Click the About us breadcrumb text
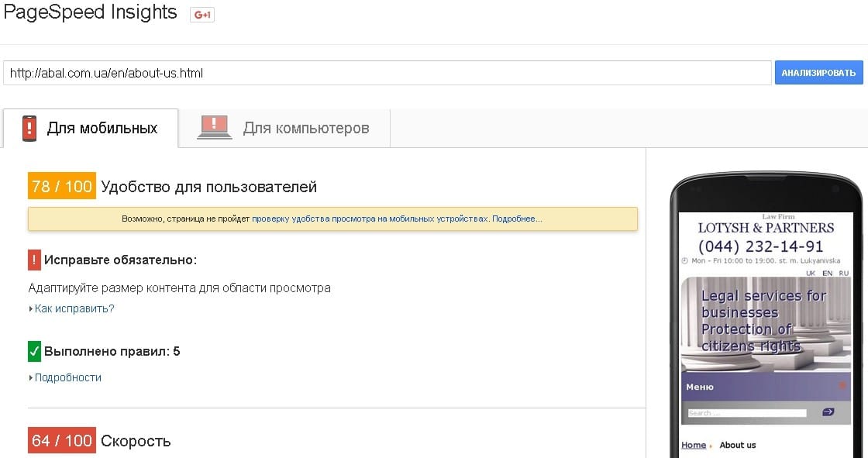 coord(737,446)
